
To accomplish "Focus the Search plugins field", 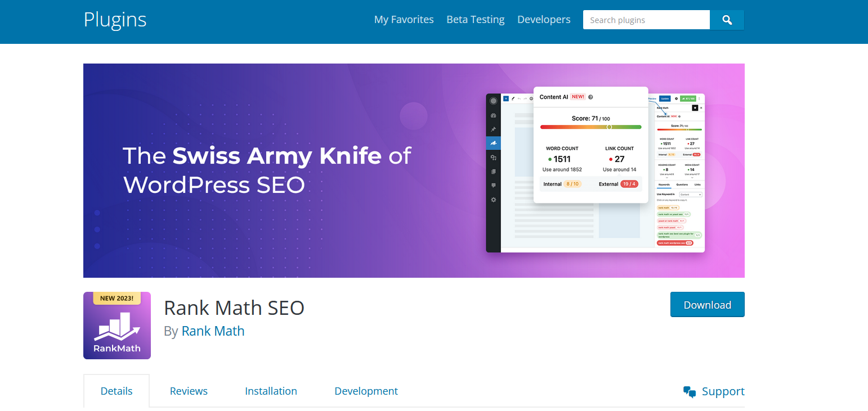I will tap(646, 20).
